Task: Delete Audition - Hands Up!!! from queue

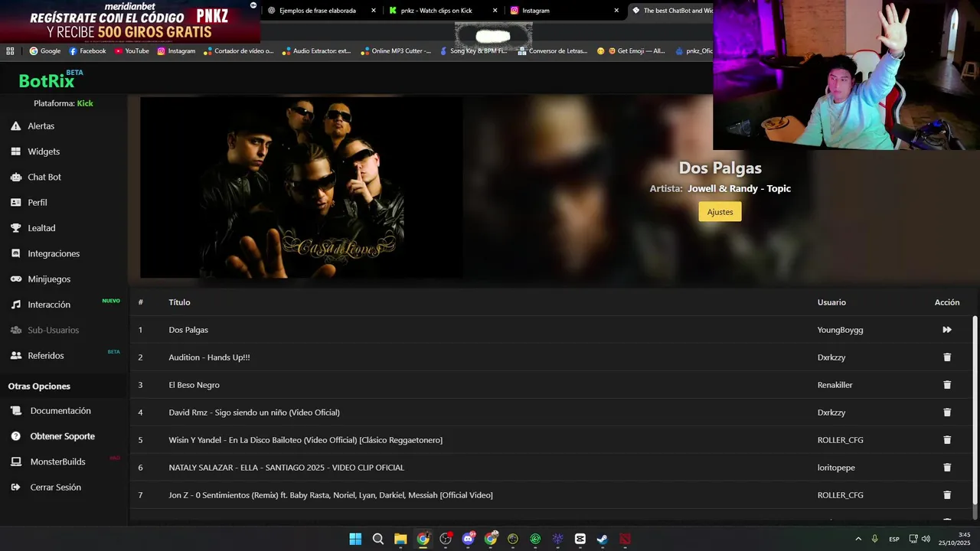Action: (x=947, y=357)
